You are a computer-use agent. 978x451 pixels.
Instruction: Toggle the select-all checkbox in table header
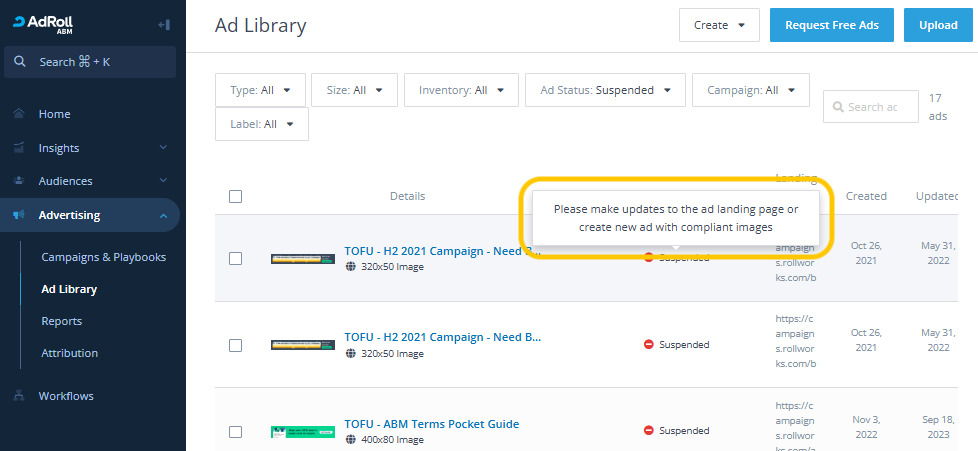pyautogui.click(x=235, y=196)
